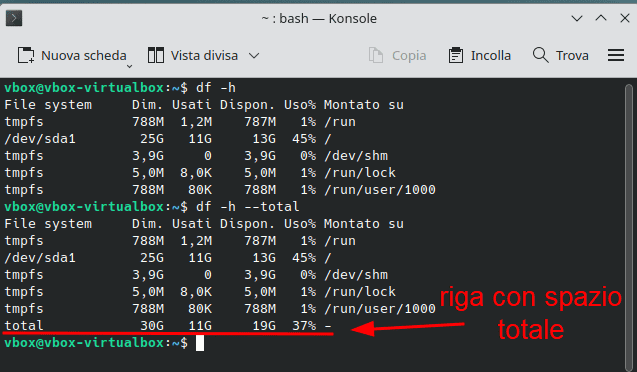This screenshot has height=372, width=637.
Task: Click the window title '~ : bash — Konsole'
Action: point(319,18)
